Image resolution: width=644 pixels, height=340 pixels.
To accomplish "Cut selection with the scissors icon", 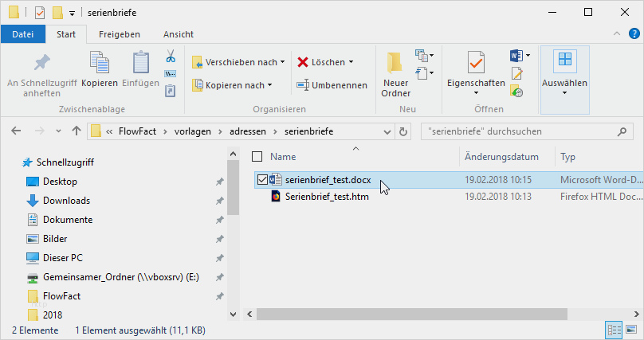I will 171,57.
